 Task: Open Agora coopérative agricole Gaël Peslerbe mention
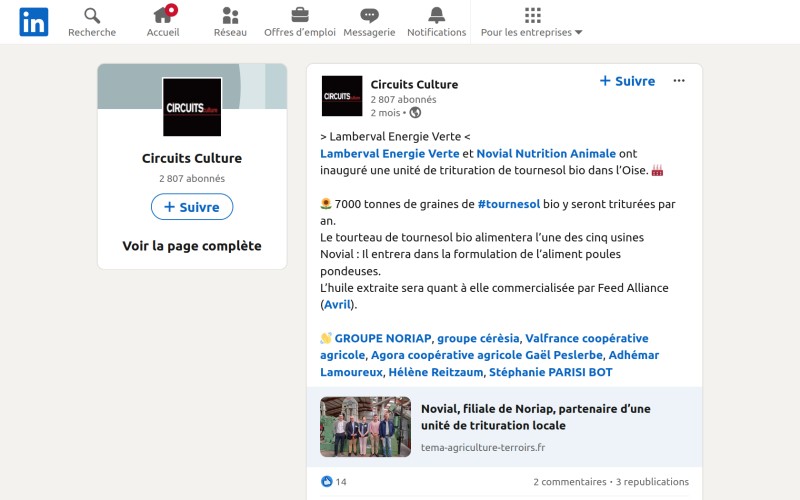(x=487, y=355)
